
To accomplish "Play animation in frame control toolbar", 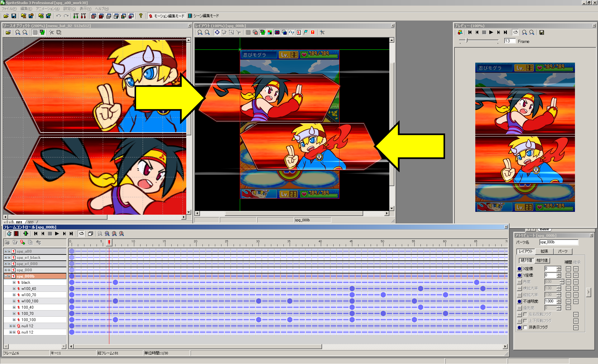I will tap(57, 234).
